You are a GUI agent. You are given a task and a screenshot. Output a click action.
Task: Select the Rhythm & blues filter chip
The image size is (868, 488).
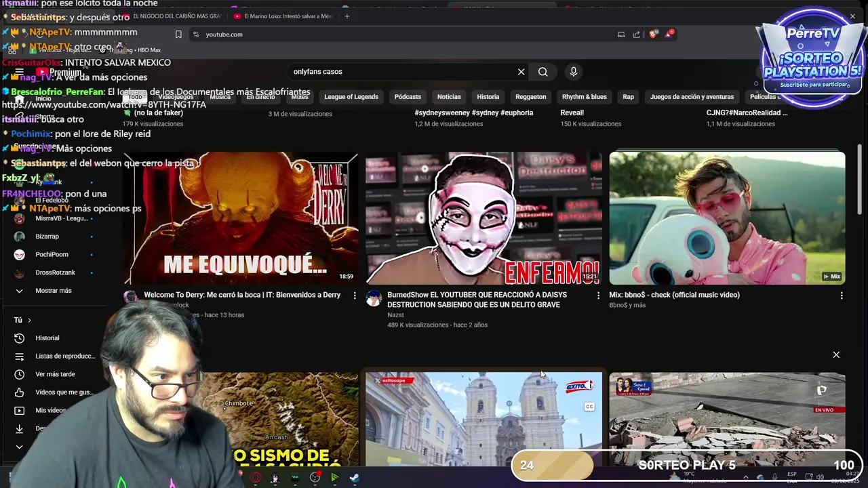click(x=585, y=97)
